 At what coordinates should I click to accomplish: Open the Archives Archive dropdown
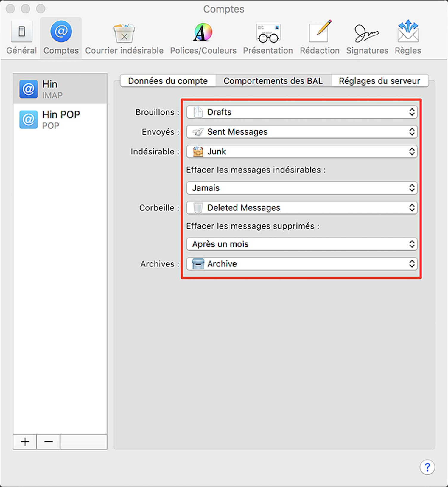click(x=302, y=264)
